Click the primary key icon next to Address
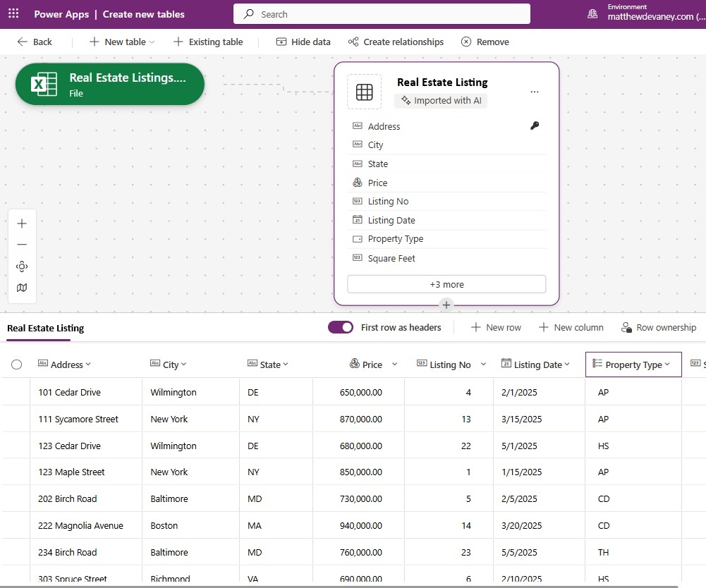The height and width of the screenshot is (588, 706). tap(535, 125)
